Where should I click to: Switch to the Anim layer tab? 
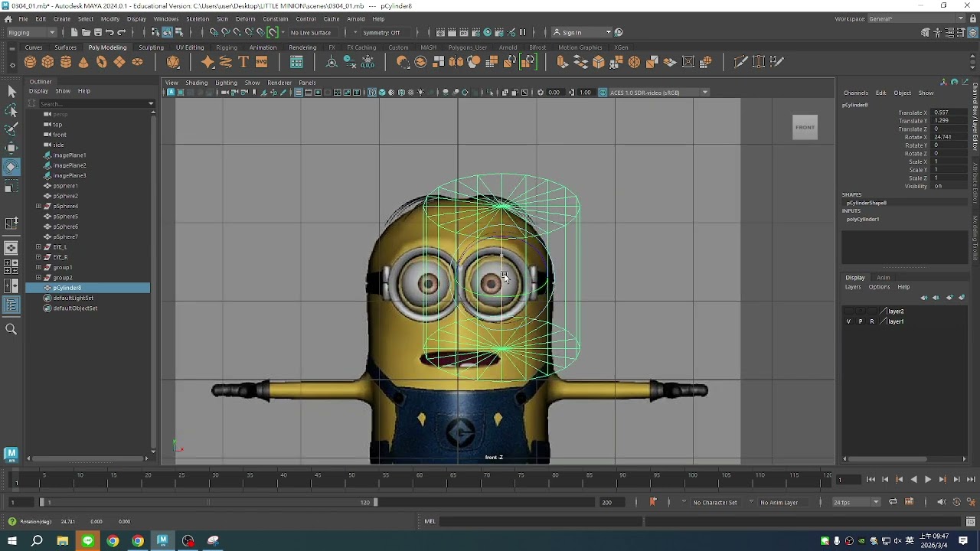pyautogui.click(x=883, y=278)
